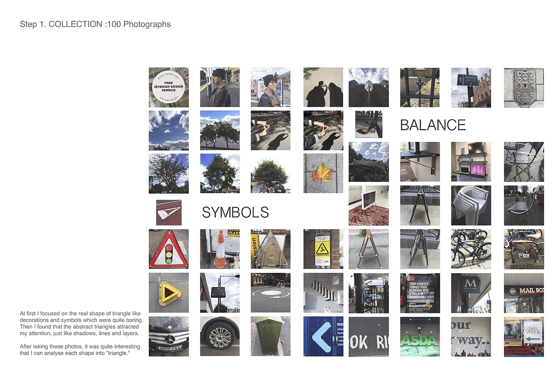Open the bicycle with parking sign photo
The height and width of the screenshot is (392, 555).
pos(524,249)
